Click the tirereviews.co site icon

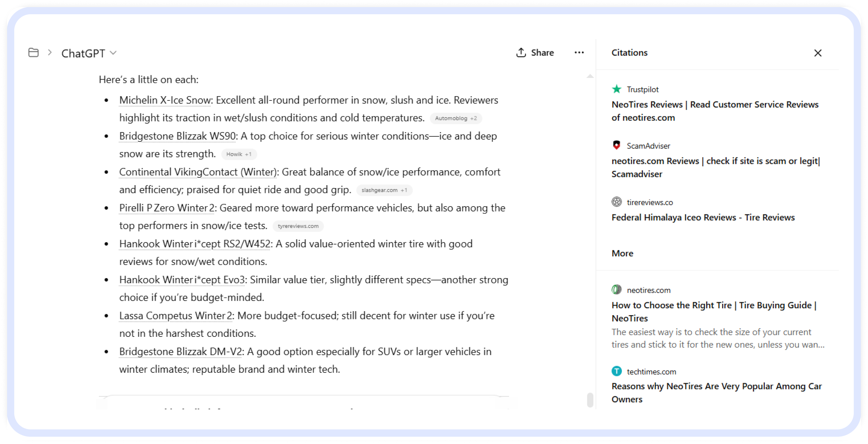point(617,202)
